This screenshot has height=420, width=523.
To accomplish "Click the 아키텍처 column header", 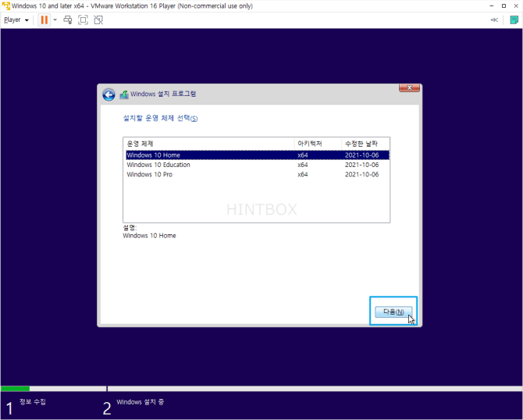I will pyautogui.click(x=318, y=144).
